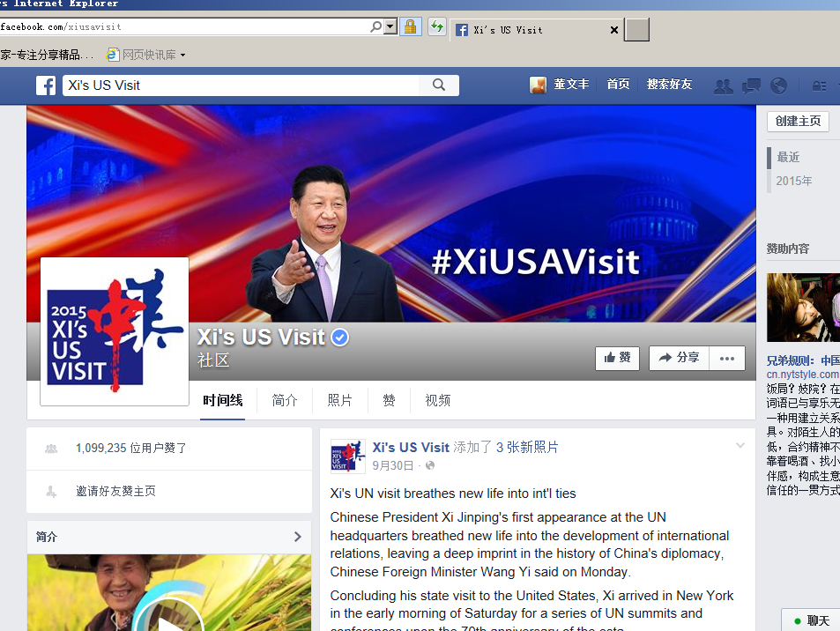
Task: Select 最近 in the timeline navigator
Action: click(x=788, y=157)
